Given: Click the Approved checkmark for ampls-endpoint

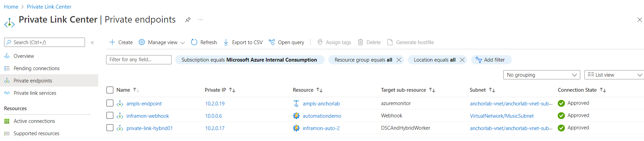Looking at the screenshot, I should click(561, 103).
